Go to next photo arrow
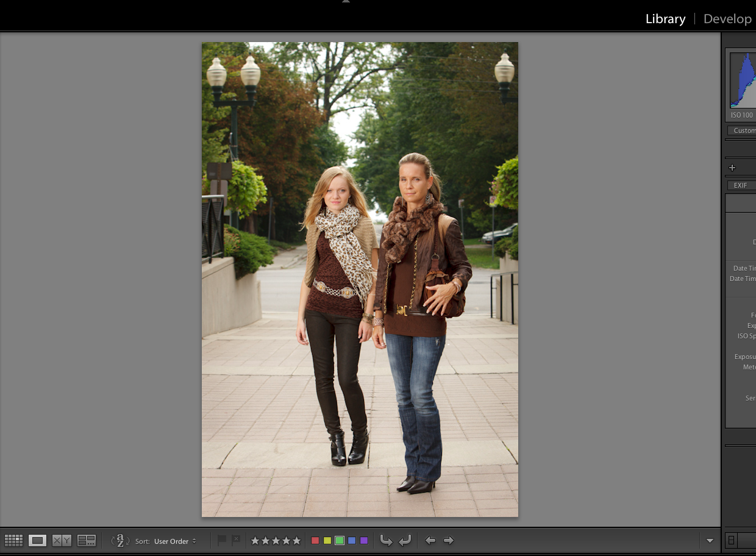 click(449, 541)
